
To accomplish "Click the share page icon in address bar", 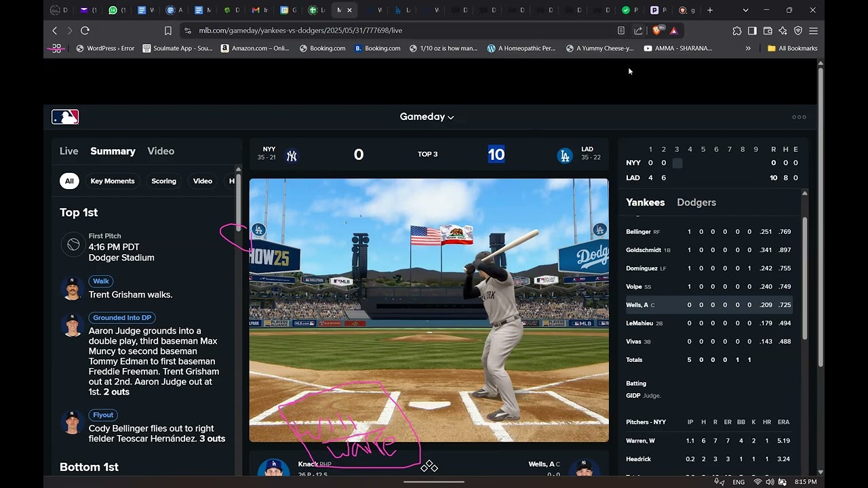I will 638,30.
